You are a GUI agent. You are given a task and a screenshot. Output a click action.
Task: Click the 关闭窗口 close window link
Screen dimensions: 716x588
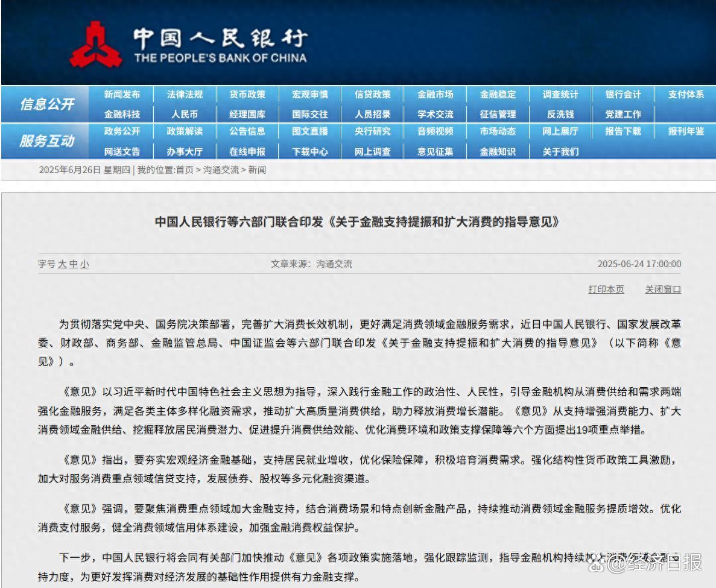tap(663, 289)
